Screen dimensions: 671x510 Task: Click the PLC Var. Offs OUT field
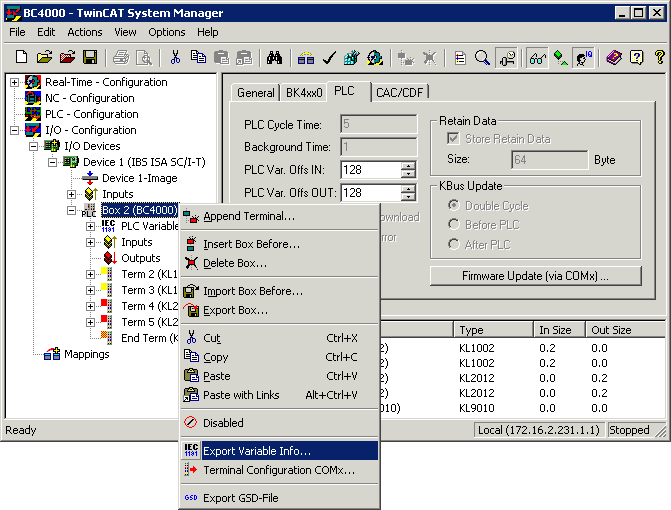371,193
